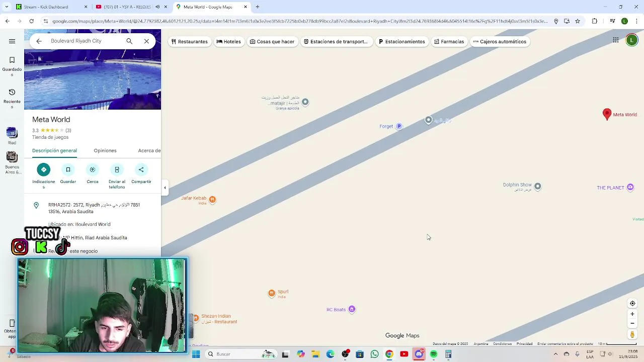Filter by Estaciones de transporte chip
The height and width of the screenshot is (362, 644).
336,42
